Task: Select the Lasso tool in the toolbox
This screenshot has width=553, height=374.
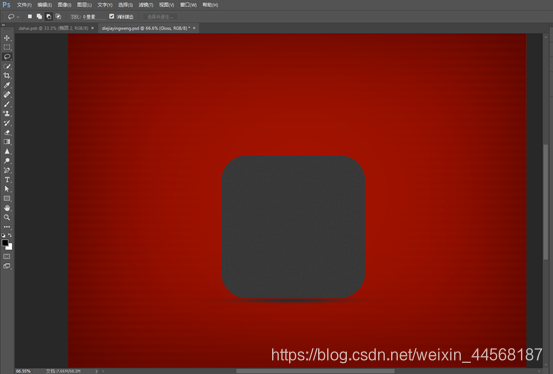Action: tap(7, 57)
